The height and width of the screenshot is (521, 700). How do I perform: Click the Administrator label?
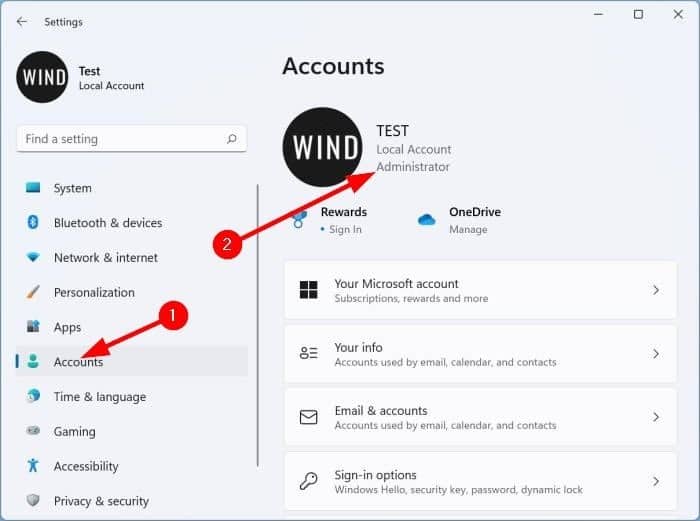pos(412,167)
